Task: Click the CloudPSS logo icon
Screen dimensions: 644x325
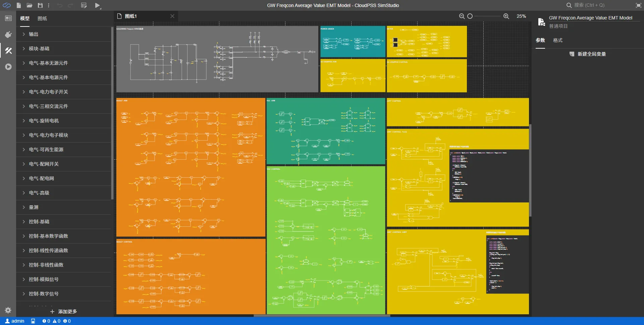Action: tap(7, 5)
